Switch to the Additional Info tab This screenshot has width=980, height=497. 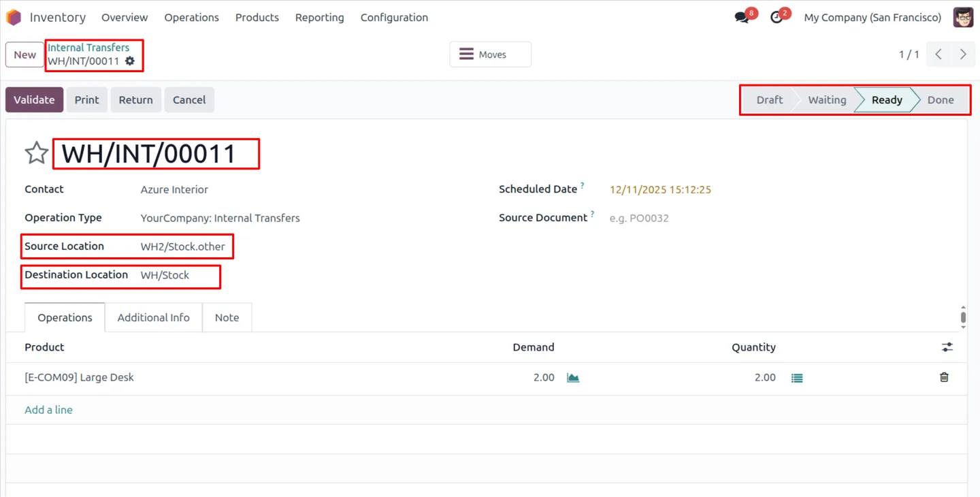point(153,318)
